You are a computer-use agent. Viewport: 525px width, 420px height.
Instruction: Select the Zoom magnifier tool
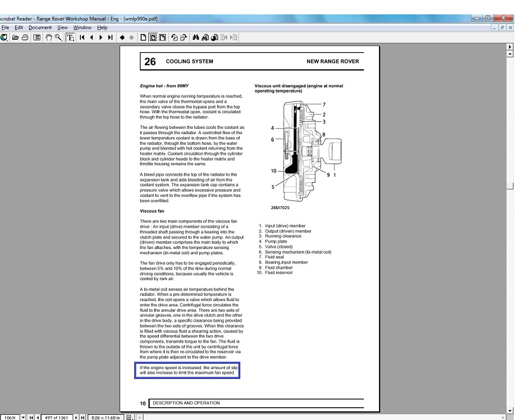point(59,37)
